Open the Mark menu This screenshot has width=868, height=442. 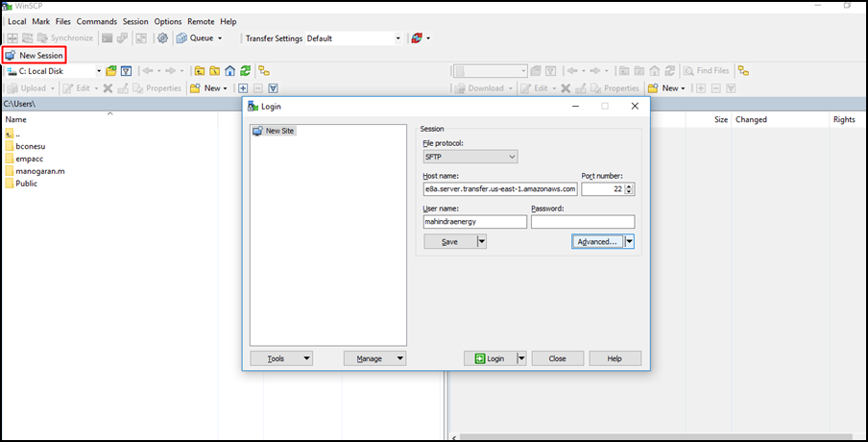pyautogui.click(x=41, y=21)
